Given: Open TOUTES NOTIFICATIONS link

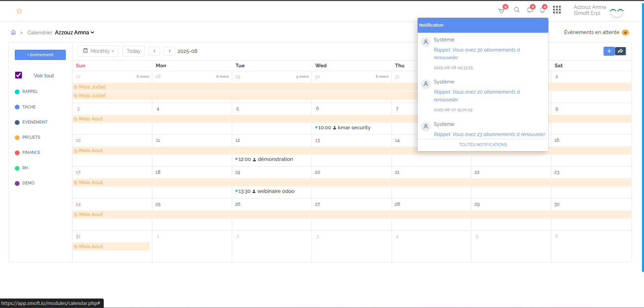Looking at the screenshot, I should 483,145.
